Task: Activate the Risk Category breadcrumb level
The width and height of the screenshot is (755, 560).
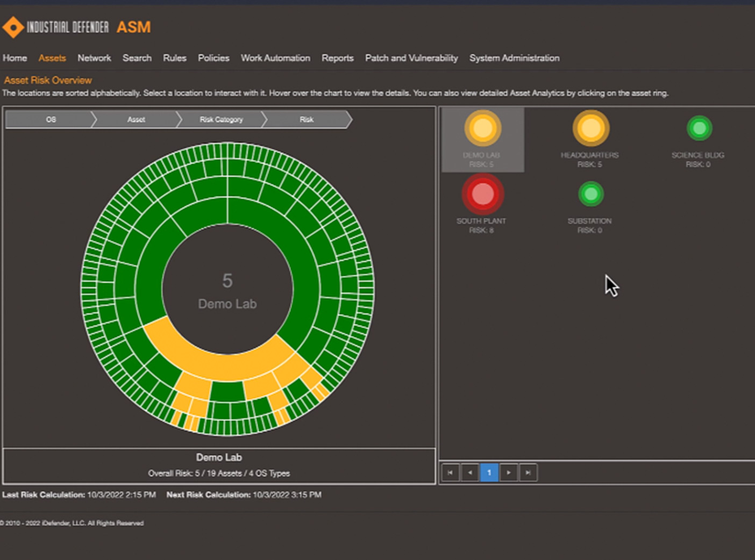Action: pos(220,119)
